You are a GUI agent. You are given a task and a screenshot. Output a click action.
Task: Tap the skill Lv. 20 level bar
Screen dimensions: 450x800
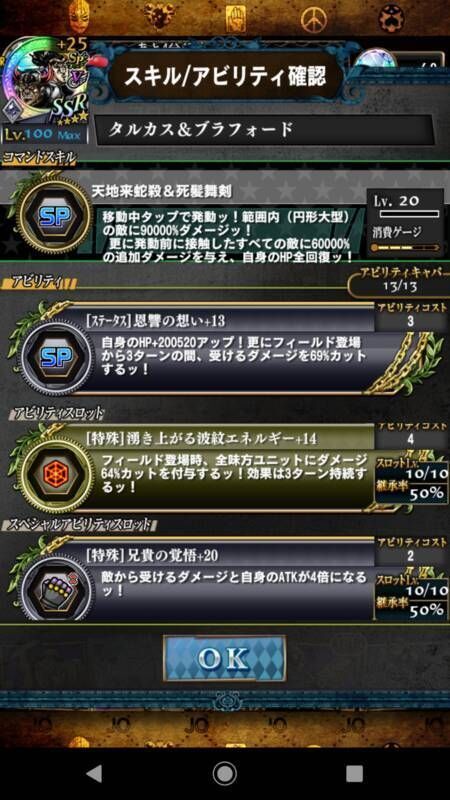(409, 214)
